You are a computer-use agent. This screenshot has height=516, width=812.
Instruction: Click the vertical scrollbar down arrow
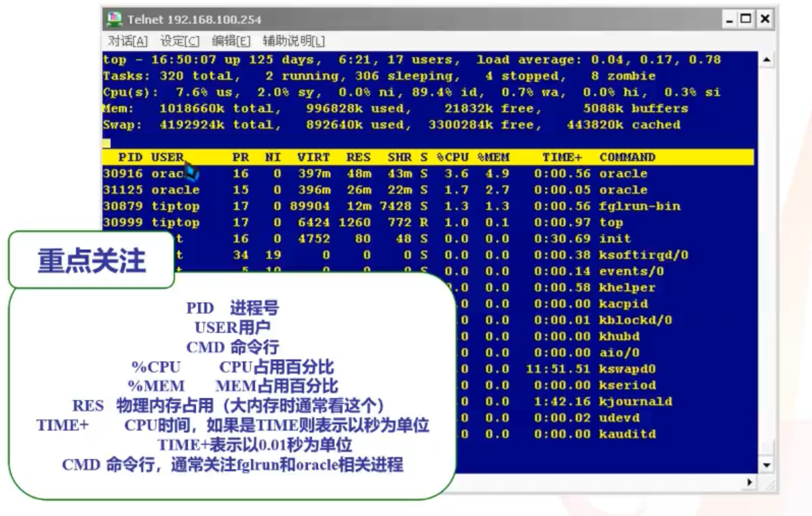pos(767,465)
